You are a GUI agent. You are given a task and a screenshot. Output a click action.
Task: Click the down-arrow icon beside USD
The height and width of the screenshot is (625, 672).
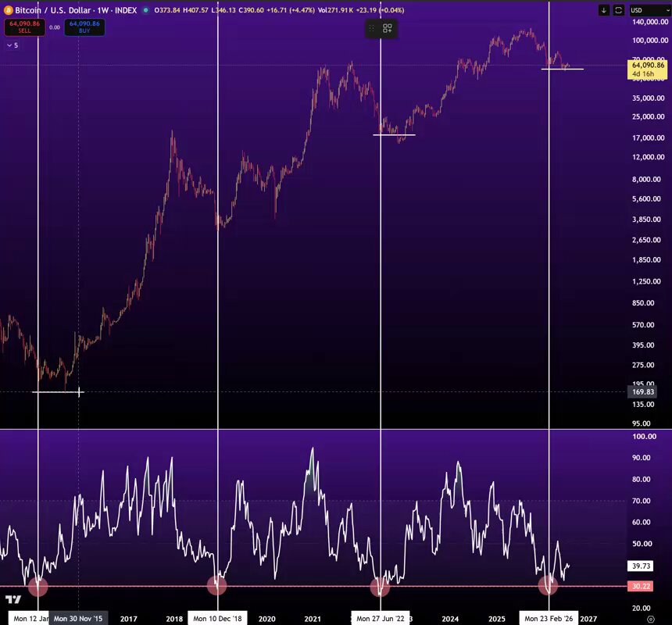[604, 10]
